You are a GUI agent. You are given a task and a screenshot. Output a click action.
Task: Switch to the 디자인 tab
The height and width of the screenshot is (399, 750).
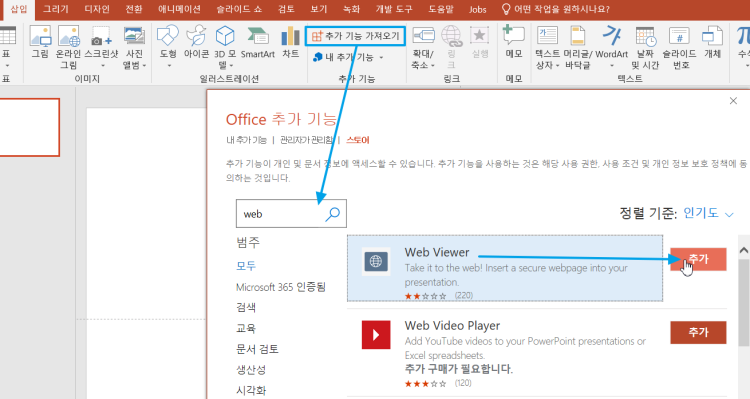(x=97, y=9)
